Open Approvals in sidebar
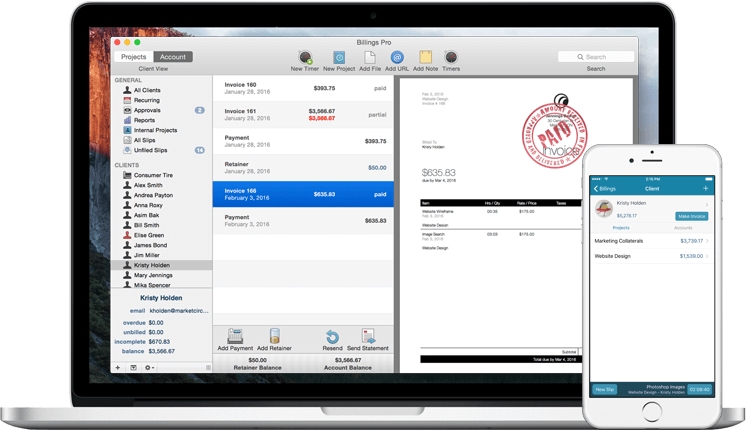Image resolution: width=747 pixels, height=430 pixels. (x=147, y=110)
